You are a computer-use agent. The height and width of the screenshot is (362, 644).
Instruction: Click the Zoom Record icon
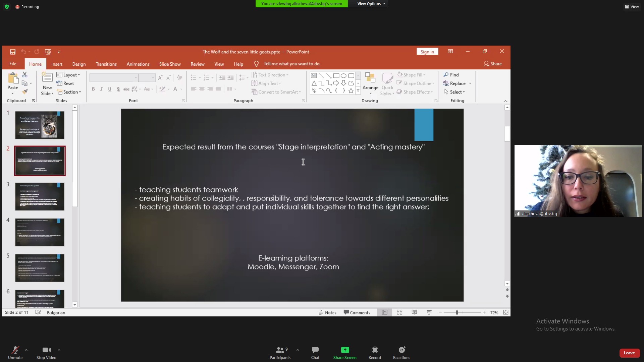pyautogui.click(x=375, y=350)
